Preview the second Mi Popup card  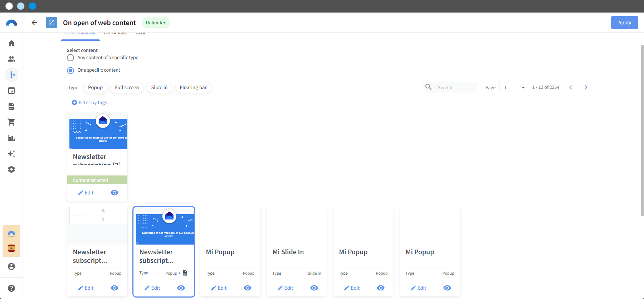click(381, 288)
